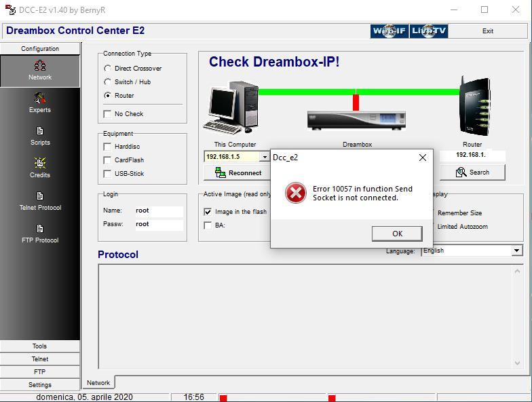Image resolution: width=532 pixels, height=402 pixels.
Task: Click the Exit button
Action: click(x=487, y=31)
